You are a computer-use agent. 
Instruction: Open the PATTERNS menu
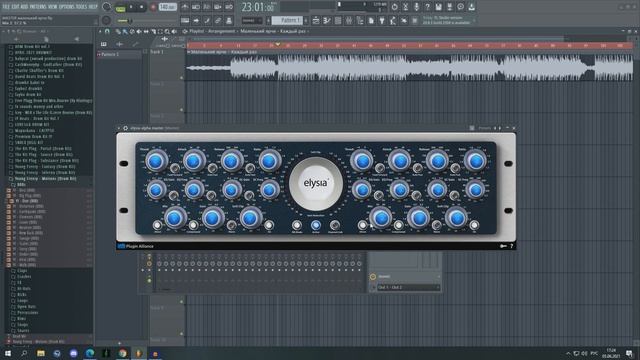[38, 7]
